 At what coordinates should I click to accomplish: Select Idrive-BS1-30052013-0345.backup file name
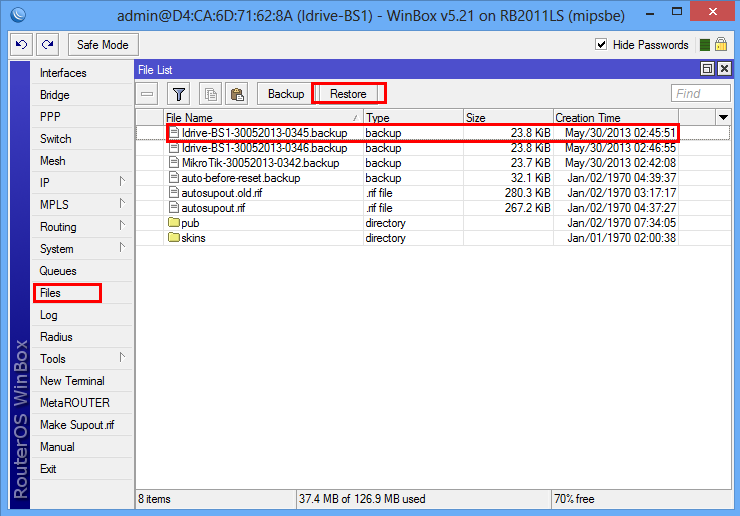click(x=264, y=133)
